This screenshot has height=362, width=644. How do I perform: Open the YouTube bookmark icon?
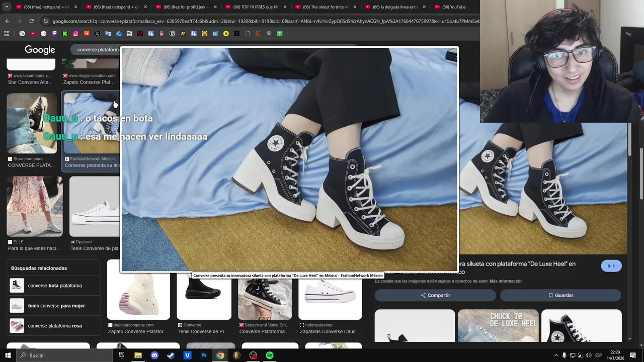tap(33, 34)
